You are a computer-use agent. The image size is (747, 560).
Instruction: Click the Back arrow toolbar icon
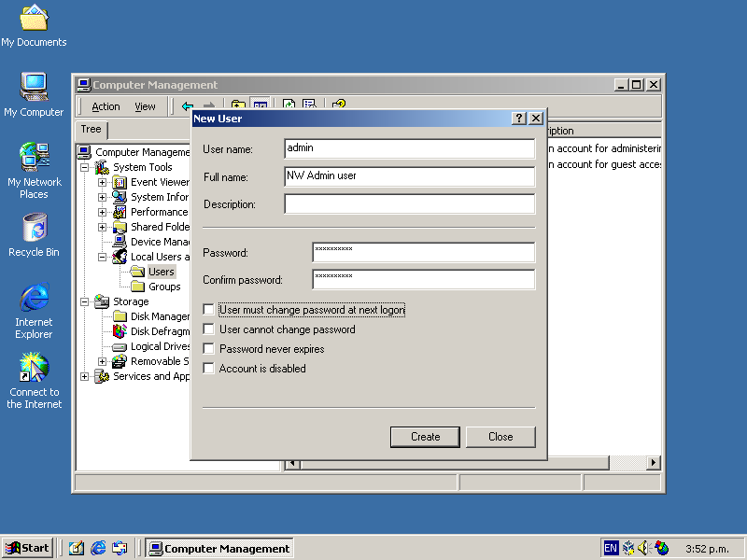188,105
